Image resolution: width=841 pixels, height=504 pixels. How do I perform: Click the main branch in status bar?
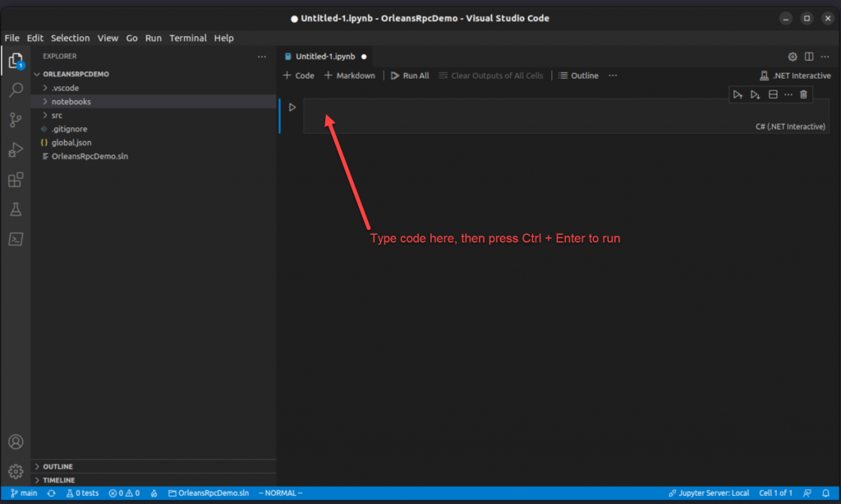[x=24, y=493]
